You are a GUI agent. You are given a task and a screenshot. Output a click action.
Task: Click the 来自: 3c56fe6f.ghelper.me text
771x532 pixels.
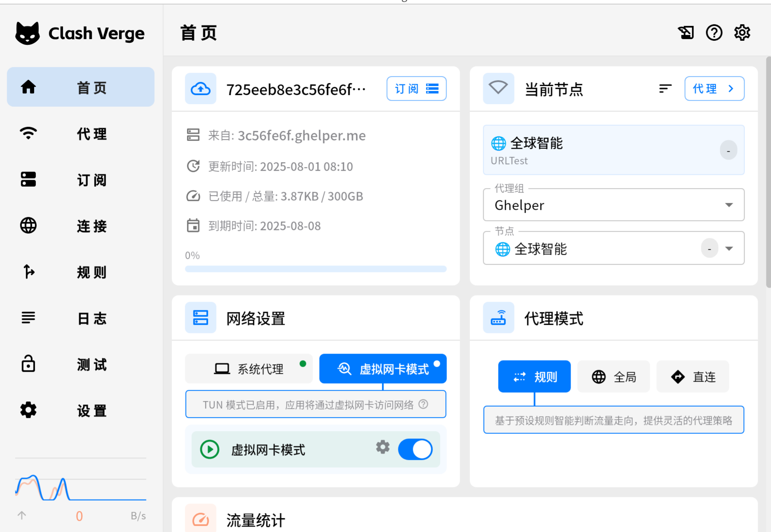pyautogui.click(x=287, y=136)
